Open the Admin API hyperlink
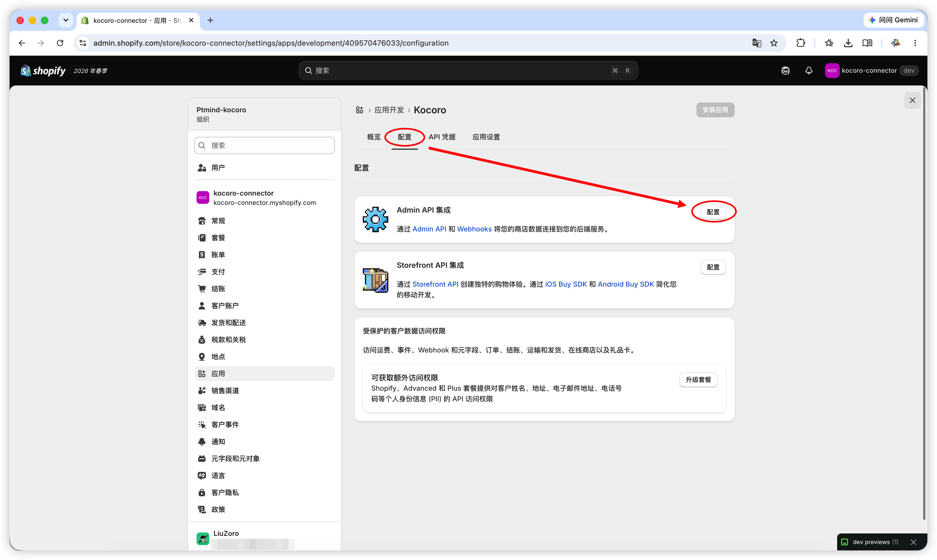This screenshot has height=560, width=937. [x=429, y=229]
